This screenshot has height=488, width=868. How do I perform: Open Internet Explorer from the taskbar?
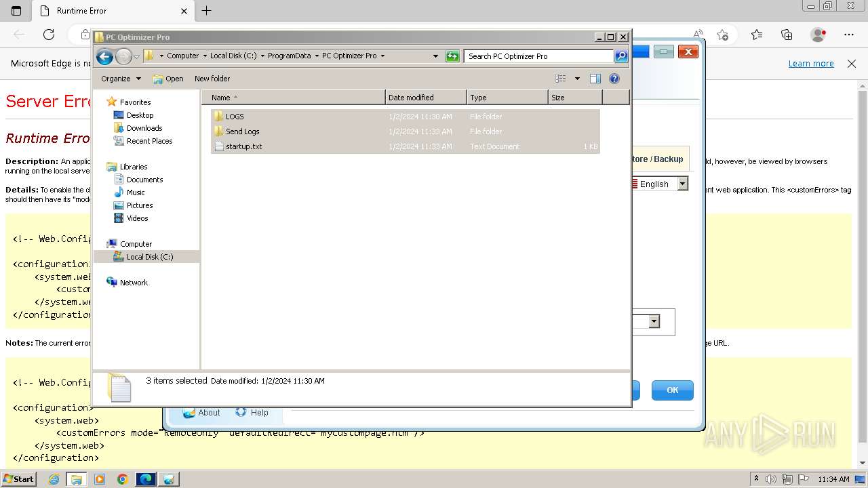[x=54, y=479]
